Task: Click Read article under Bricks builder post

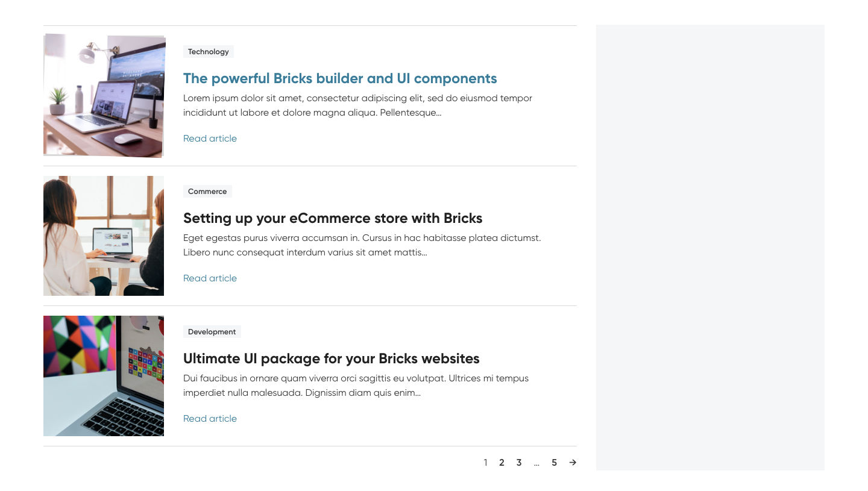Action: (x=210, y=139)
